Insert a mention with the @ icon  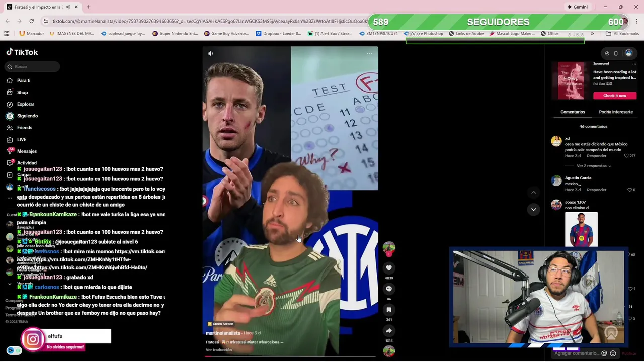pyautogui.click(x=604, y=353)
